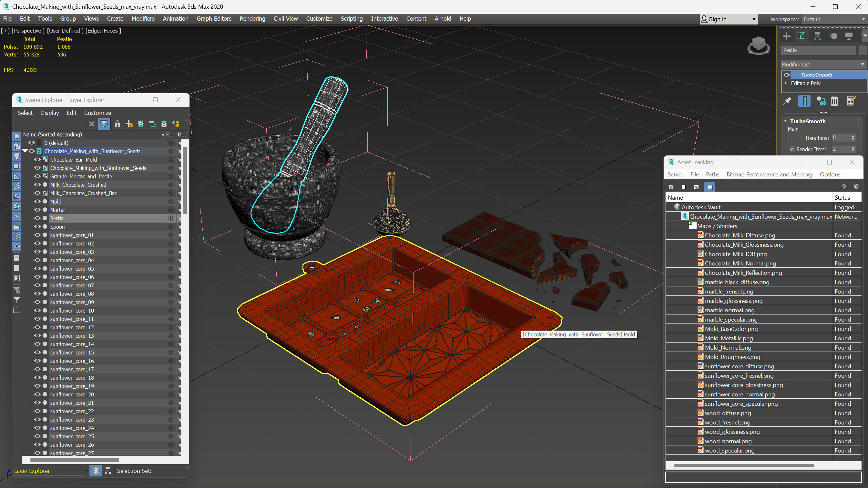Hide the Spoon object via eye icon

click(x=37, y=227)
